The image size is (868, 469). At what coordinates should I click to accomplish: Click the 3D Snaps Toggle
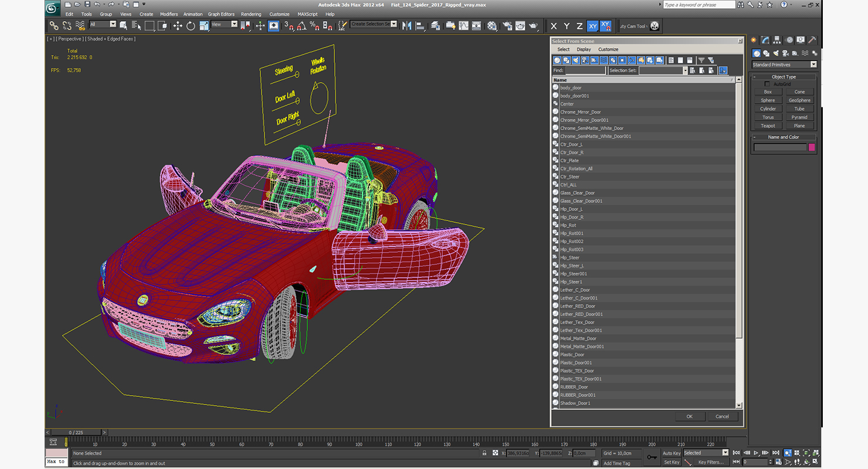pyautogui.click(x=288, y=26)
